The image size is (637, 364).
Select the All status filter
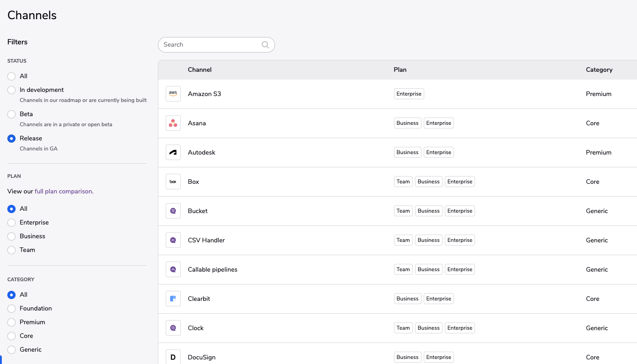click(11, 76)
